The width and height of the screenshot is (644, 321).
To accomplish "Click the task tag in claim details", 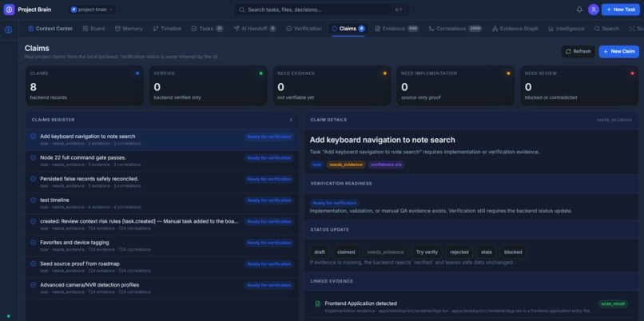I will pyautogui.click(x=316, y=164).
